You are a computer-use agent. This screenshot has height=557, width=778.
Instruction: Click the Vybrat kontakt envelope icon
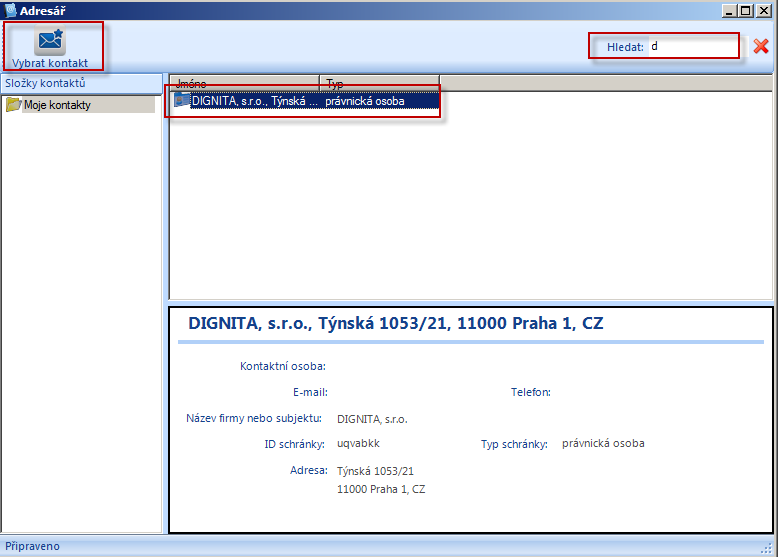[x=50, y=41]
